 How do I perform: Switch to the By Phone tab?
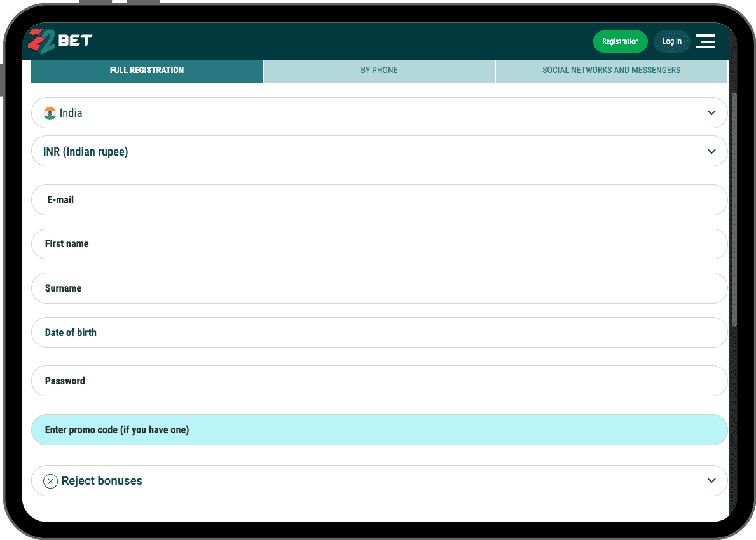click(x=379, y=71)
